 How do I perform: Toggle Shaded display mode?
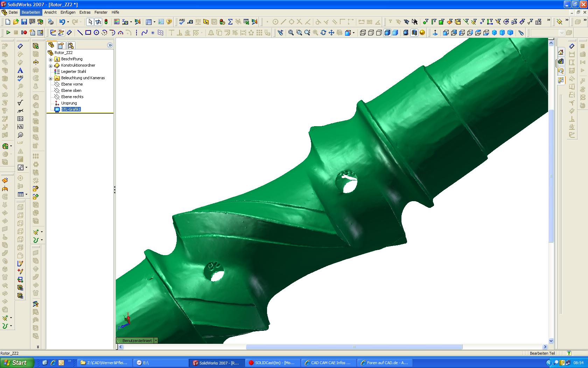(x=395, y=33)
